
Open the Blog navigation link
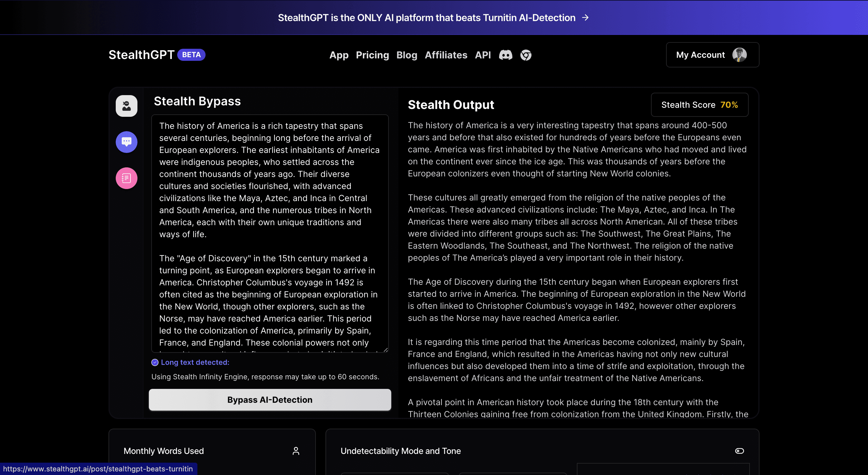point(407,55)
